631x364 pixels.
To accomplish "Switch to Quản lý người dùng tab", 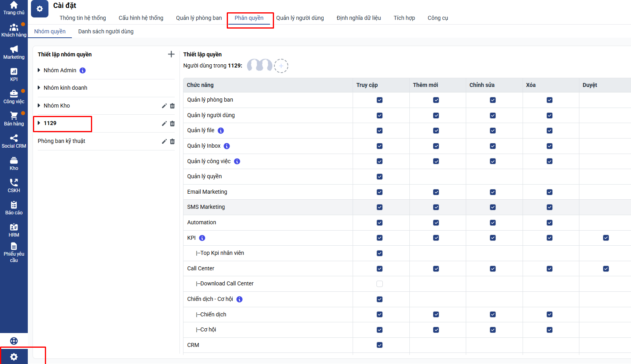I will point(300,18).
